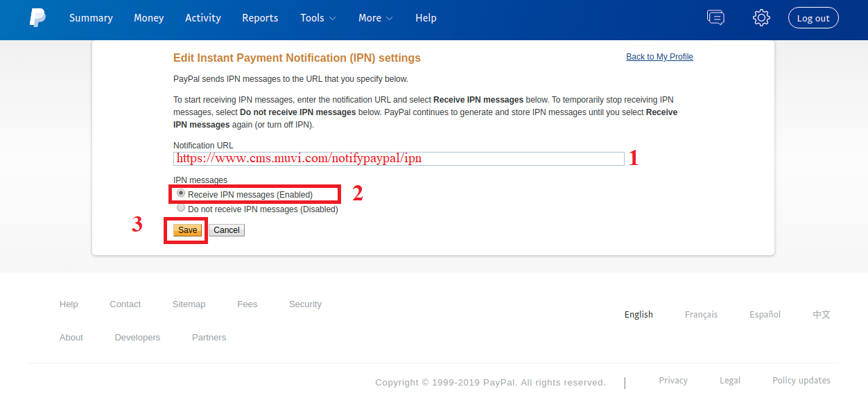Expand the Tools dropdown menu
This screenshot has width=868, height=398.
pyautogui.click(x=318, y=18)
